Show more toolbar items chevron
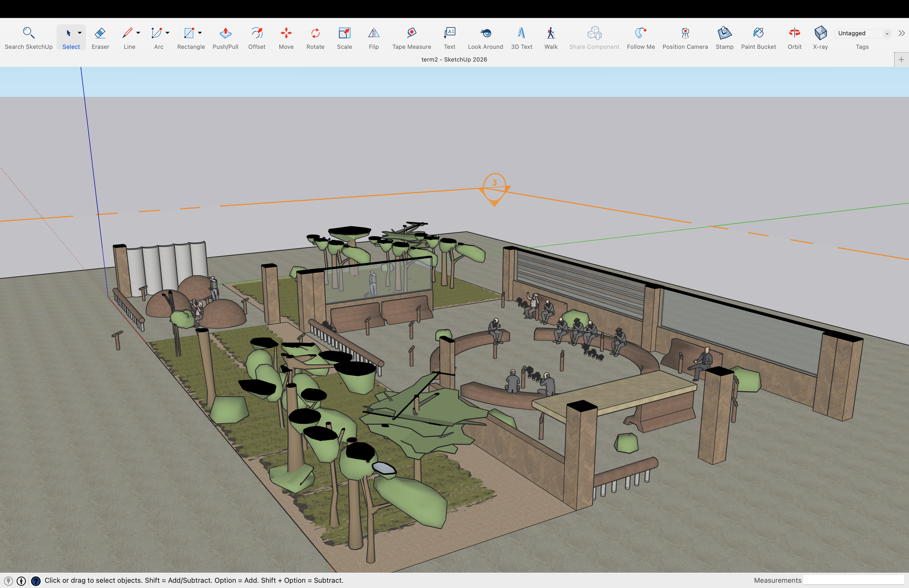 click(901, 33)
